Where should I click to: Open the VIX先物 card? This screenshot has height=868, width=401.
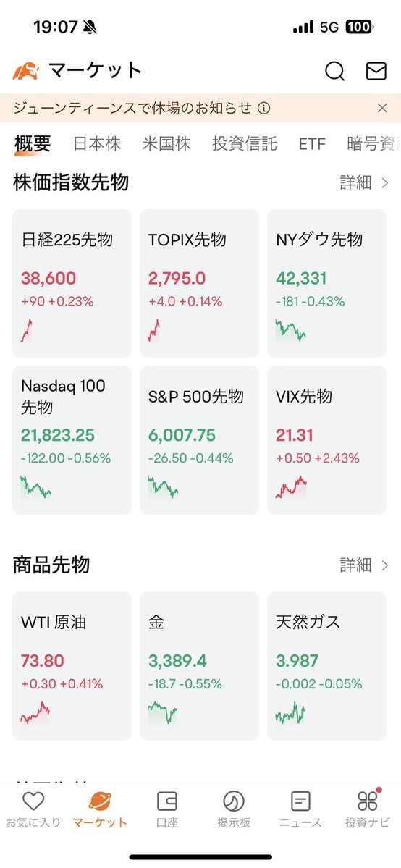click(326, 440)
